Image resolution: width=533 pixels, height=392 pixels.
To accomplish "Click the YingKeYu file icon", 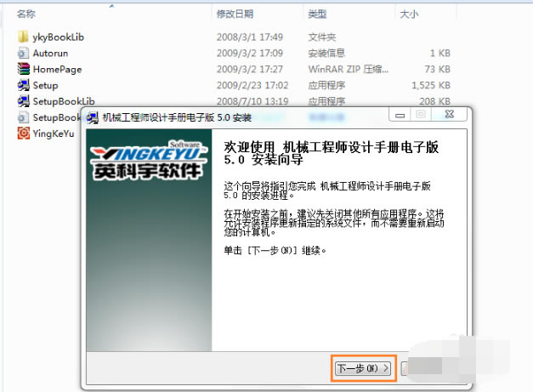I will pyautogui.click(x=24, y=133).
